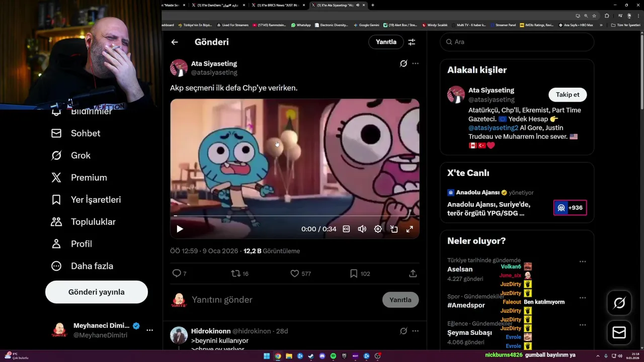Open Google Gemini bookmark
Image resolution: width=644 pixels, height=362 pixels.
tap(367, 25)
